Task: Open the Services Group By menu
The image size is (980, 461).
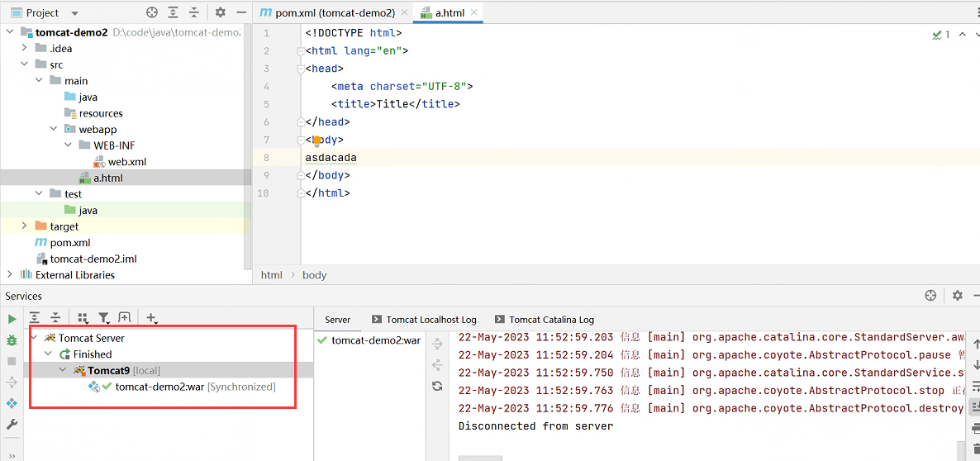Action: 83,318
